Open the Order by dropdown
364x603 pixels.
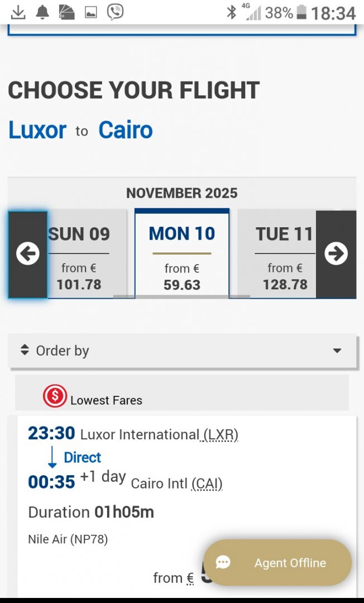tap(182, 351)
